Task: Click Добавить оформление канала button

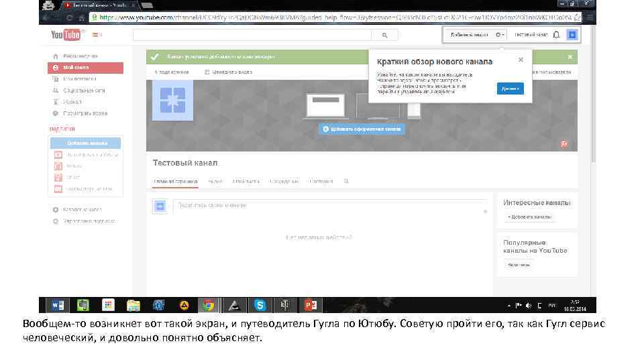Action: (362, 129)
